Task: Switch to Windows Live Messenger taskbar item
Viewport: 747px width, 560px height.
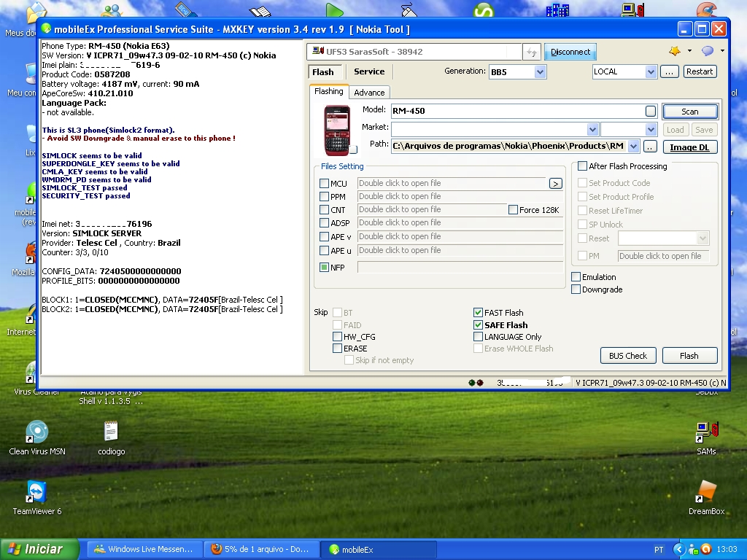Action: (144, 549)
